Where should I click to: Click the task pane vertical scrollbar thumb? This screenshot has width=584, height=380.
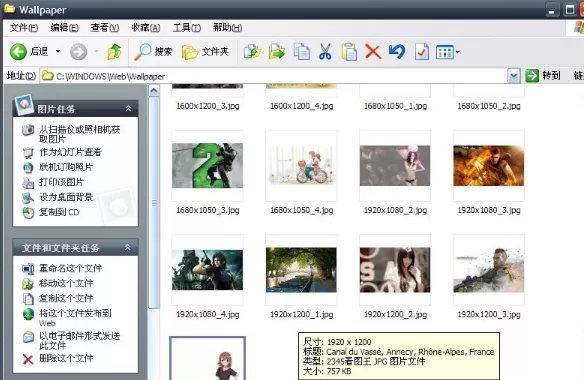click(154, 203)
